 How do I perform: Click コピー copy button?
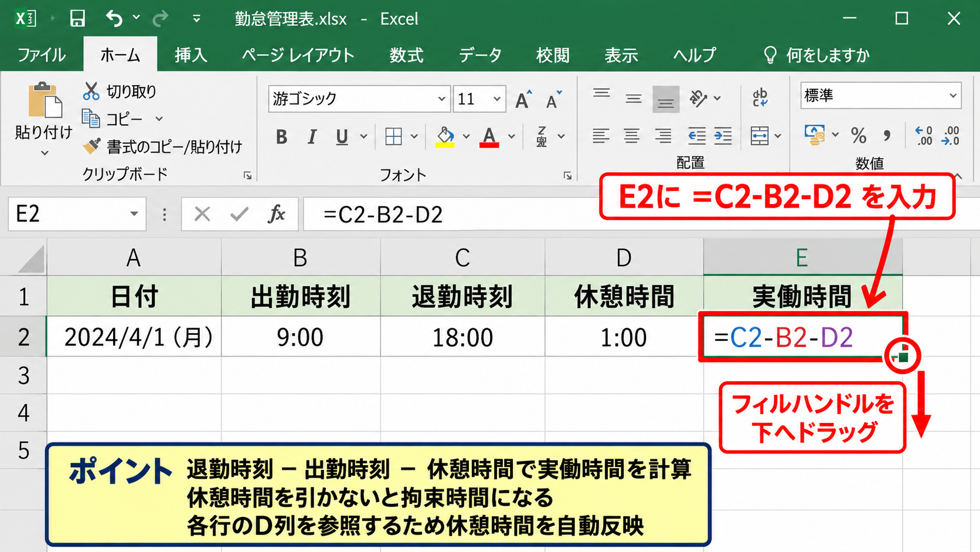pyautogui.click(x=113, y=119)
